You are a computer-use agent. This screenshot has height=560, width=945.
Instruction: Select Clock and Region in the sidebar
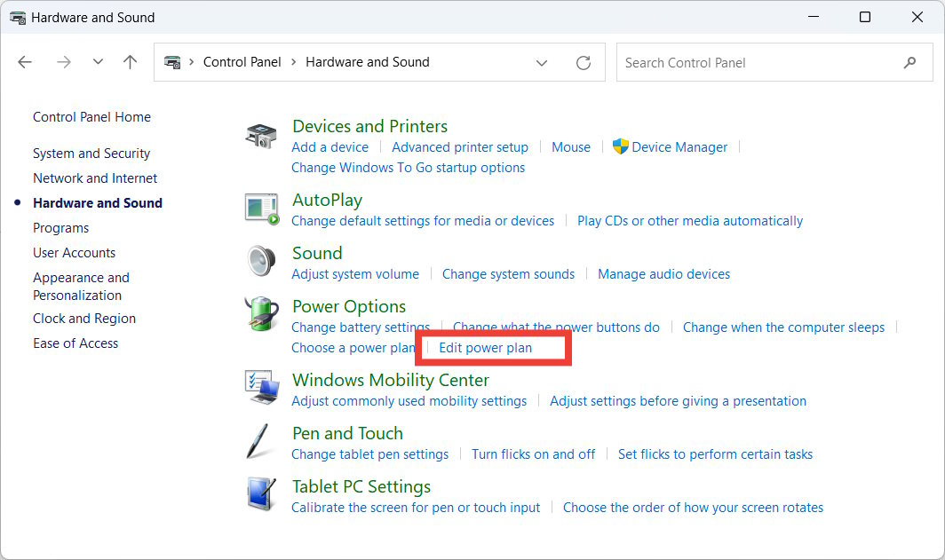pos(83,318)
